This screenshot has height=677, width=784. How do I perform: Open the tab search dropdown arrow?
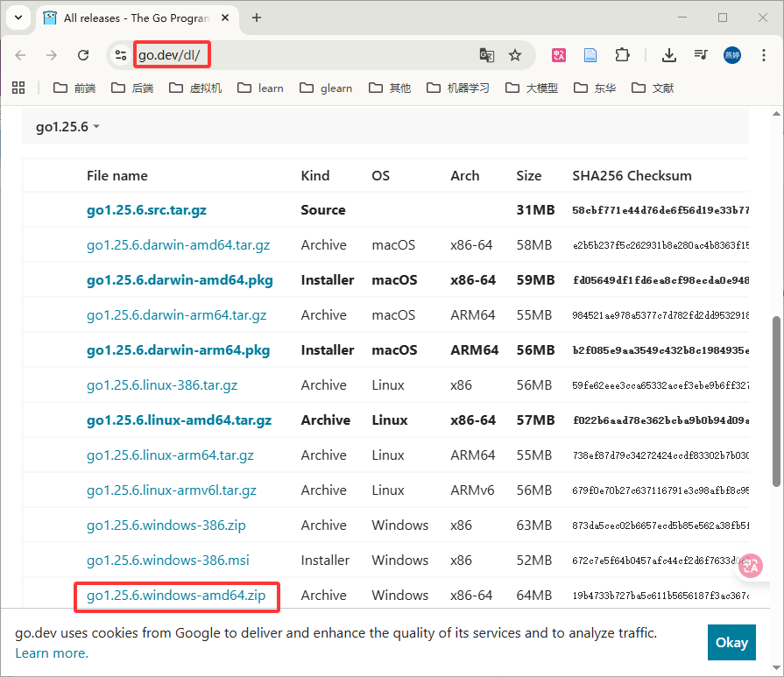18,18
